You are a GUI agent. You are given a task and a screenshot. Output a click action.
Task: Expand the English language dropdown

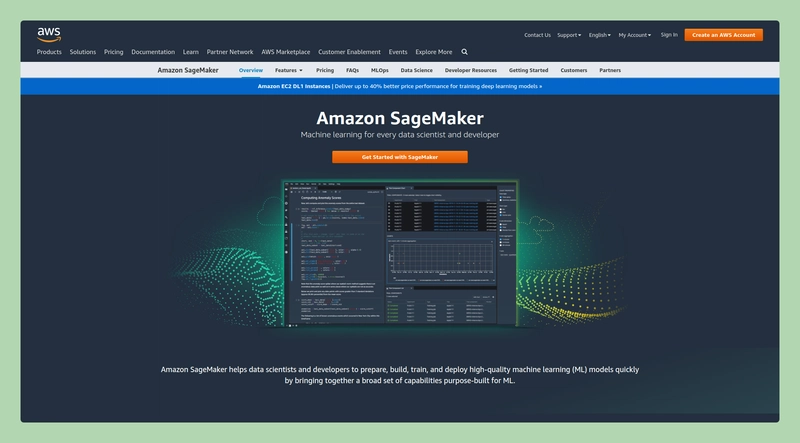point(599,35)
